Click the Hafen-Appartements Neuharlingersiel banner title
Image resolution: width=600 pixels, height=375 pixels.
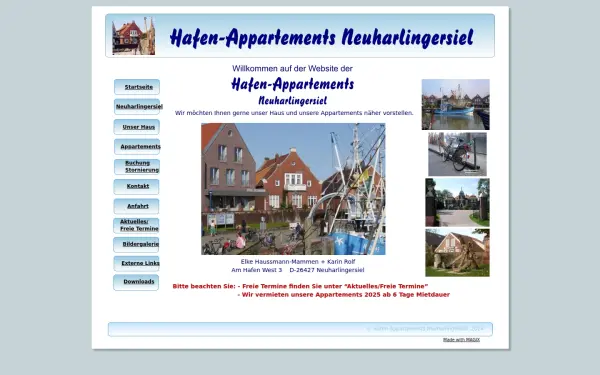321,38
